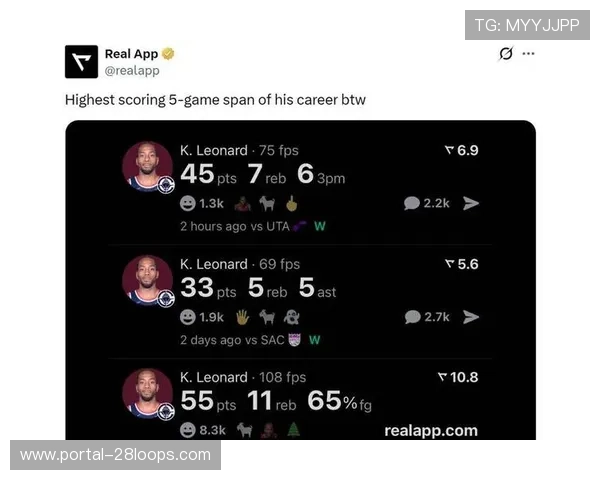Open the three-dot more options menu
600x480 pixels.
coord(528,54)
